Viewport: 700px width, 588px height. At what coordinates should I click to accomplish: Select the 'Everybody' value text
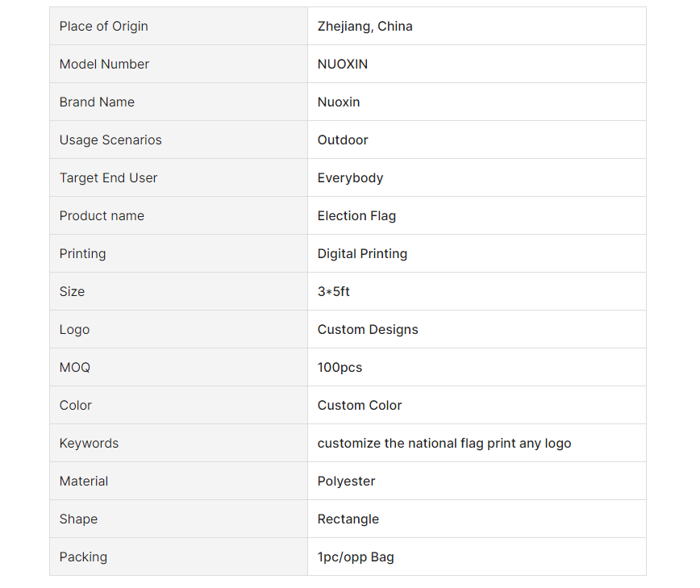(350, 178)
